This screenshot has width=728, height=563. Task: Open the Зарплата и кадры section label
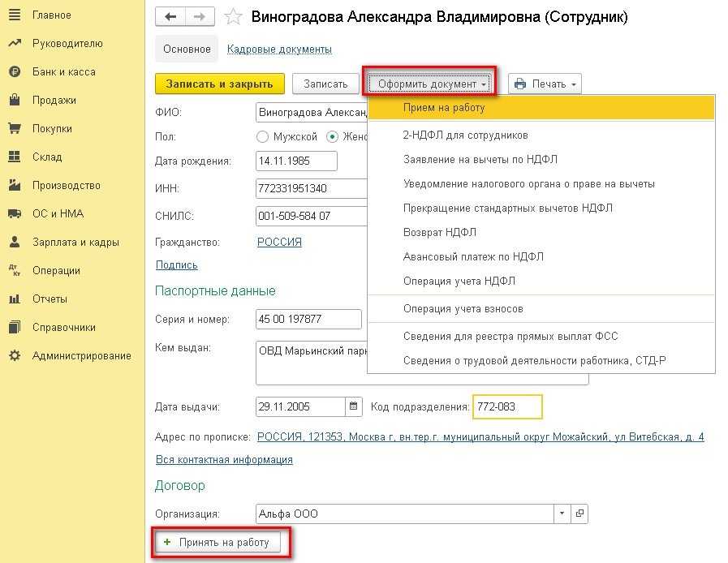click(75, 242)
